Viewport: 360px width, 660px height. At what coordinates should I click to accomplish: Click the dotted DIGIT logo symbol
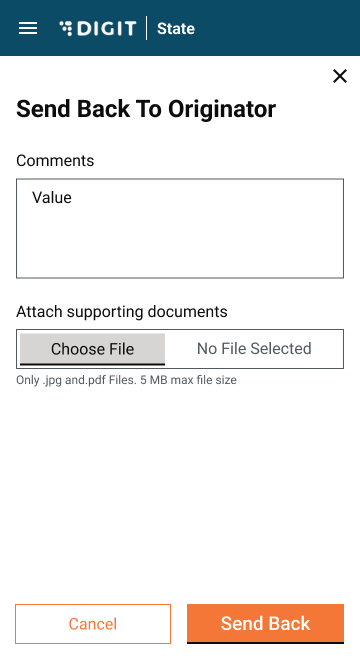(66, 28)
